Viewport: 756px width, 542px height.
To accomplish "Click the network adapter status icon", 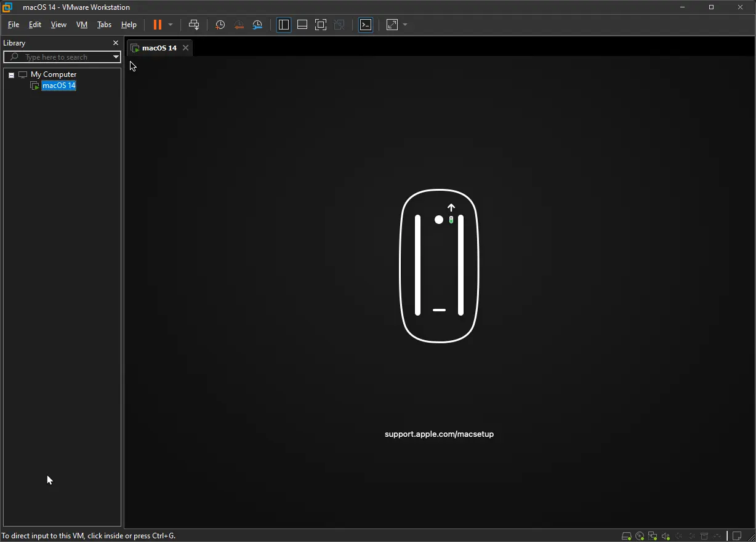I will 653,536.
